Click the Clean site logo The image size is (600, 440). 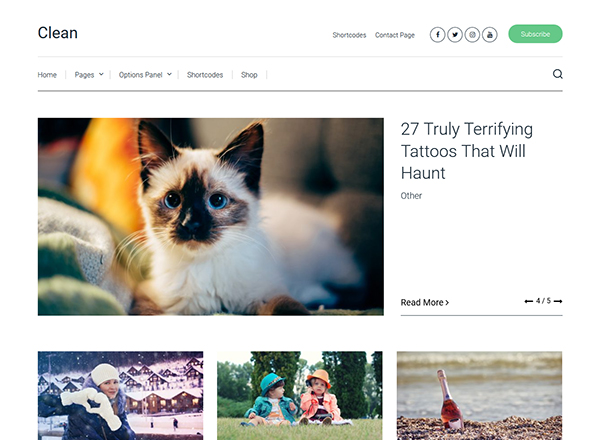click(x=57, y=33)
